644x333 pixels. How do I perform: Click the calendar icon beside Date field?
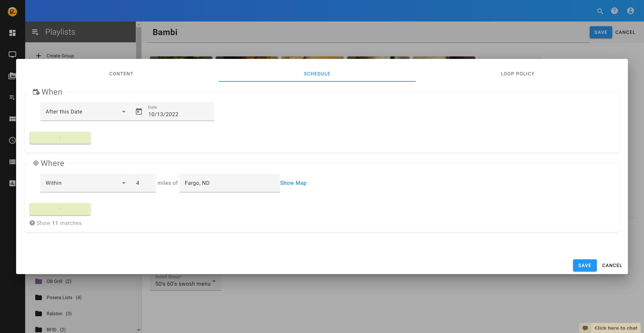[139, 111]
